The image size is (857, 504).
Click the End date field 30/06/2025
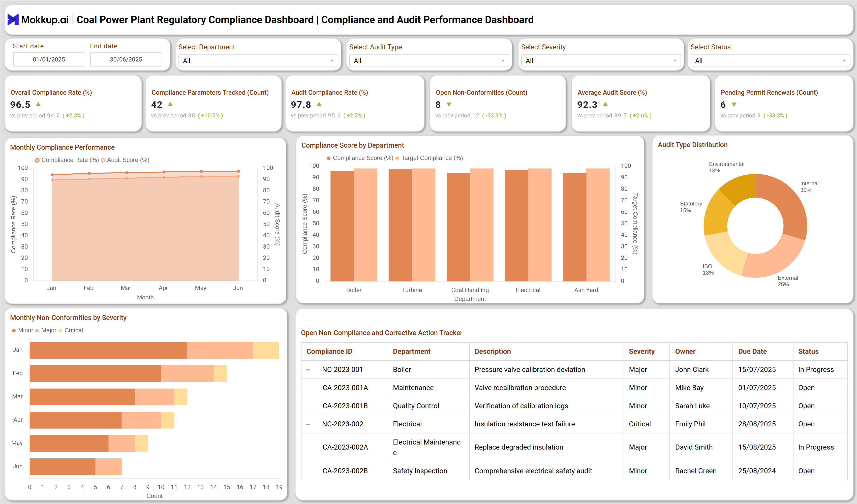pyautogui.click(x=126, y=59)
